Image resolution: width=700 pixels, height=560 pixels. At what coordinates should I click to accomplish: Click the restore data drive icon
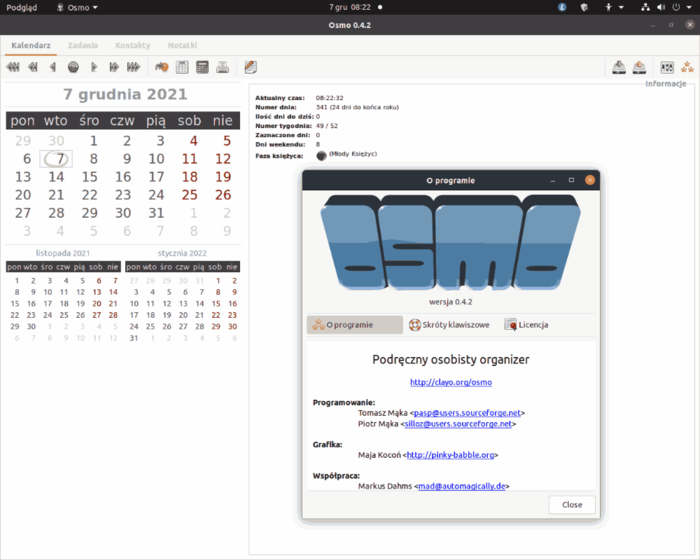click(x=639, y=67)
